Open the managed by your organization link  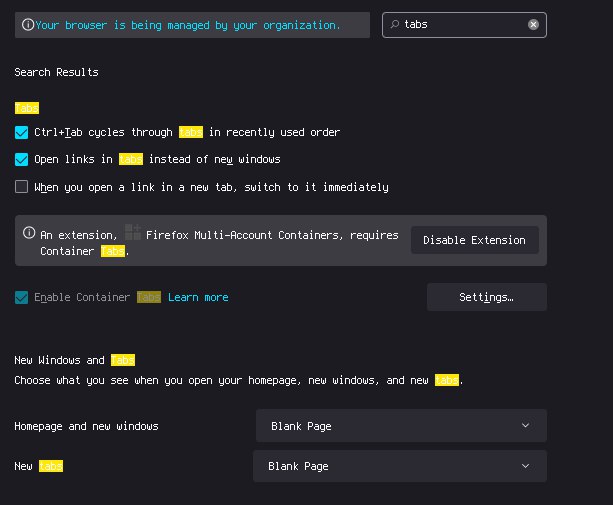(188, 25)
